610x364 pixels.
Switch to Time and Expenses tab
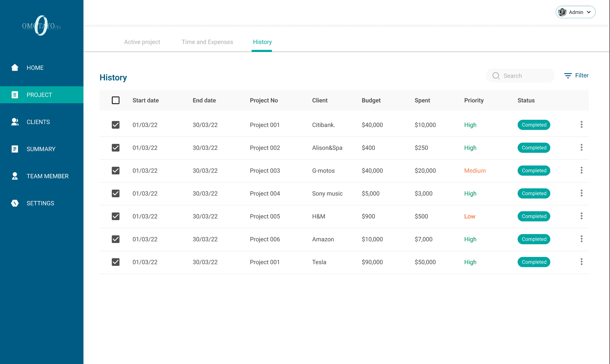(207, 42)
